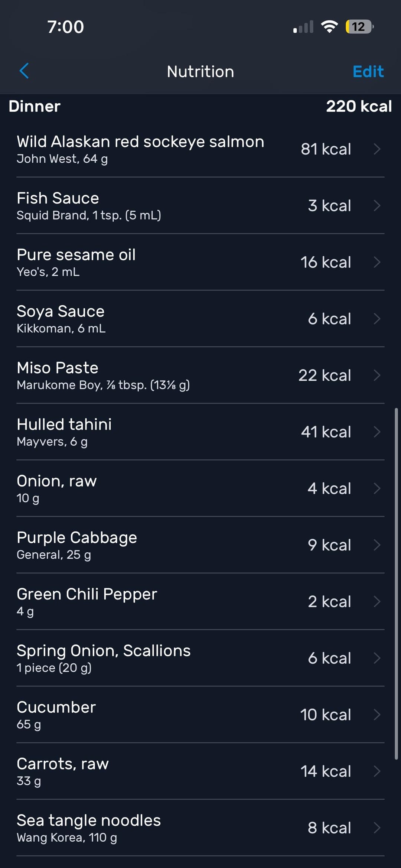Expand the Fish Sauce row chevron
This screenshot has height=868, width=401.
click(x=377, y=206)
